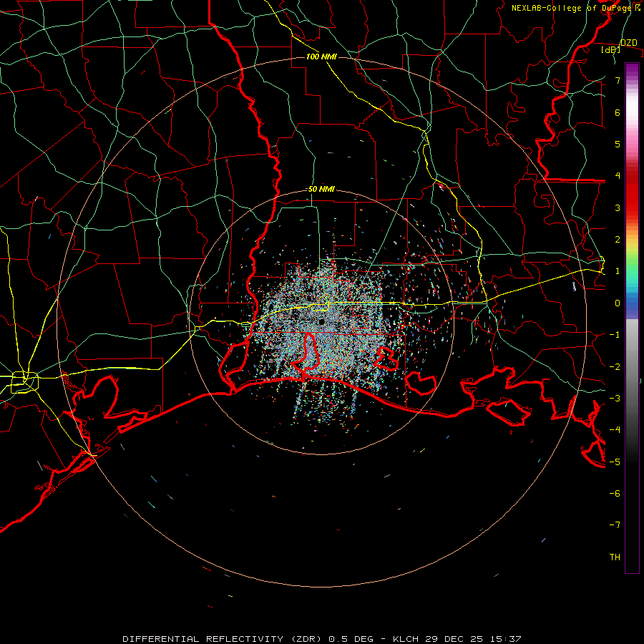This screenshot has height=644, width=644.
Task: Click the "5" value on the ZDR scale
Action: coord(618,144)
